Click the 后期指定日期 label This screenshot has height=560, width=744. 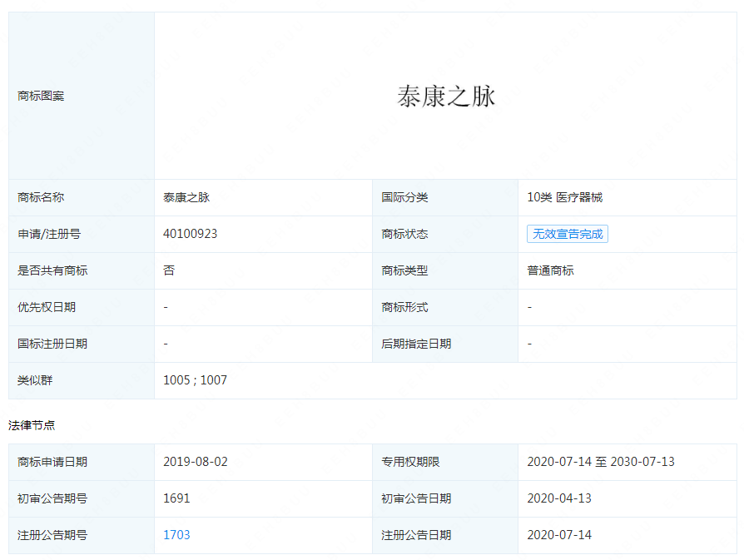(x=416, y=344)
